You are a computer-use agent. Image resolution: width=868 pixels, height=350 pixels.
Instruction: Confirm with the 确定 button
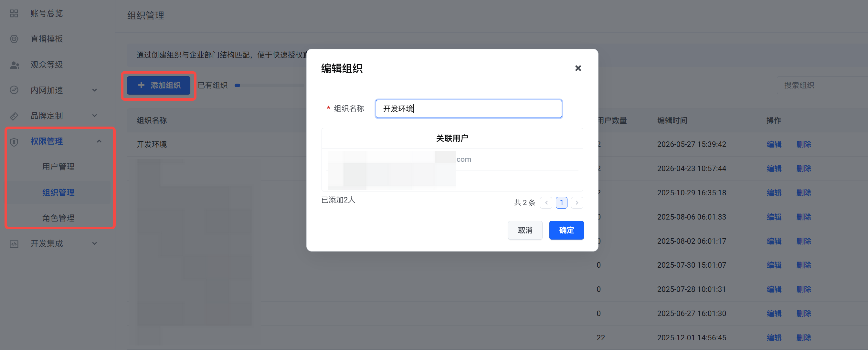click(566, 230)
